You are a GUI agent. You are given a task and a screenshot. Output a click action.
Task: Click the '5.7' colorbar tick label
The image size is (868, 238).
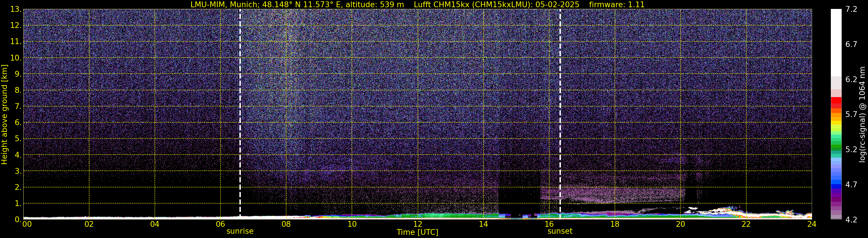pyautogui.click(x=851, y=114)
